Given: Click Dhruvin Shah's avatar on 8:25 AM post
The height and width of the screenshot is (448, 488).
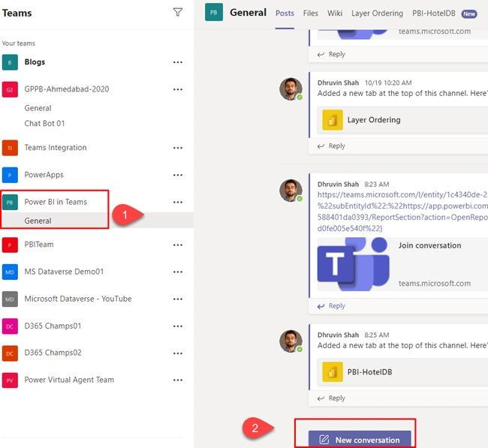Looking at the screenshot, I should 291,341.
